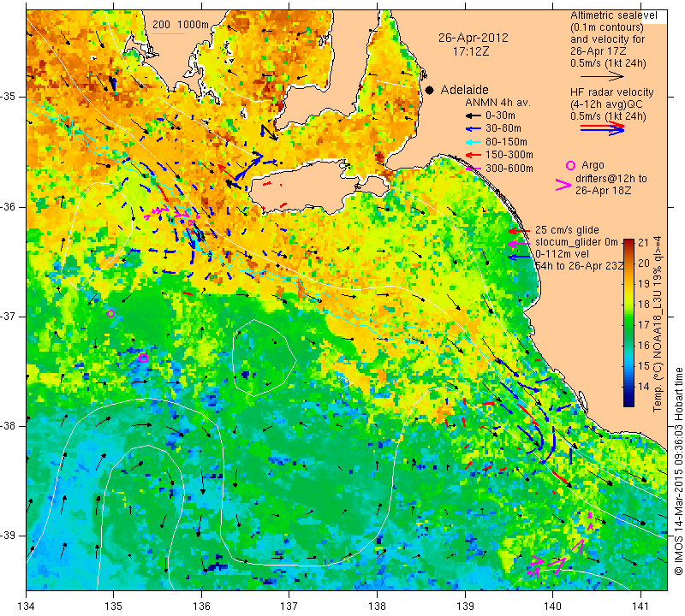Viewport: 685px width, 616px height.
Task: Click the '(0.1m contours)' text
Action: click(606, 27)
